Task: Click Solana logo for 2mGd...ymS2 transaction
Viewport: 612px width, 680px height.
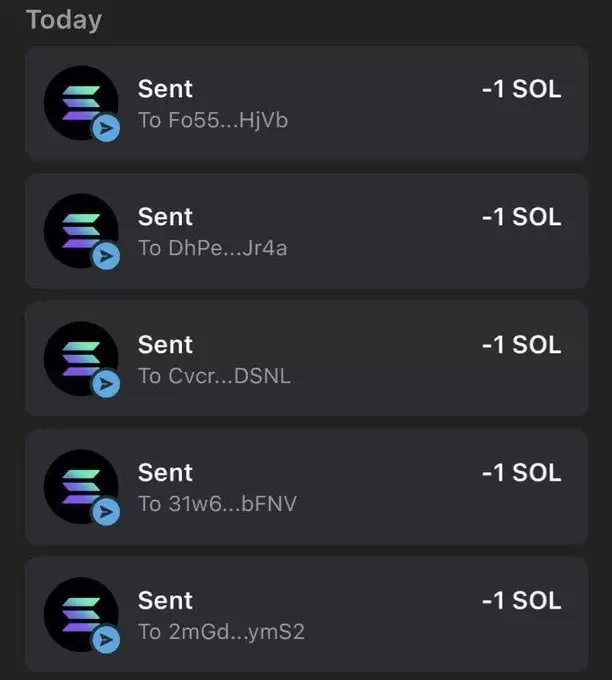Action: point(81,615)
